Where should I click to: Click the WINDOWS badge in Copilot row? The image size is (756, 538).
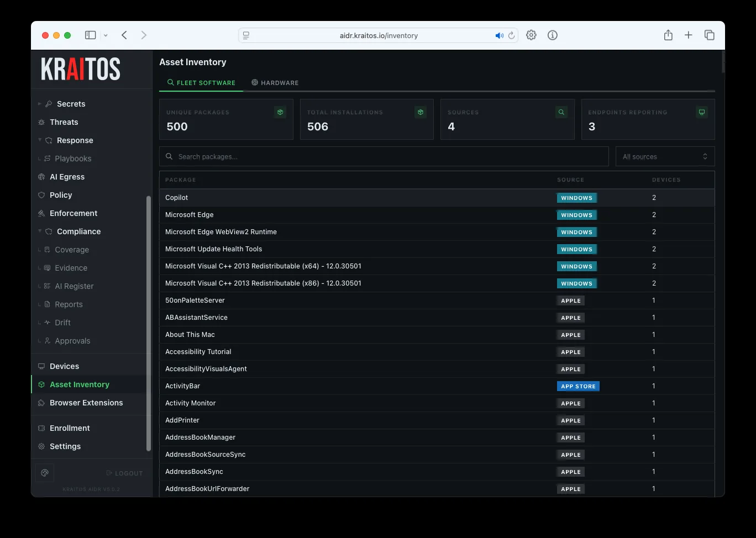576,198
